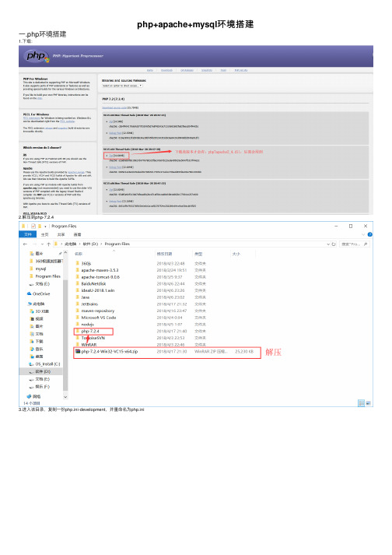
Task: Switch to the 查看 ribbon tab
Action: click(x=77, y=234)
